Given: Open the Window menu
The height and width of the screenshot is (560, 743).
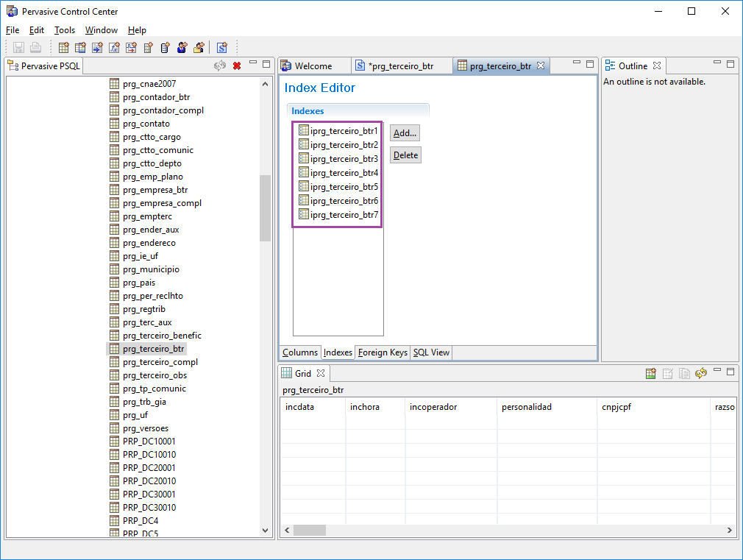Looking at the screenshot, I should click(101, 30).
